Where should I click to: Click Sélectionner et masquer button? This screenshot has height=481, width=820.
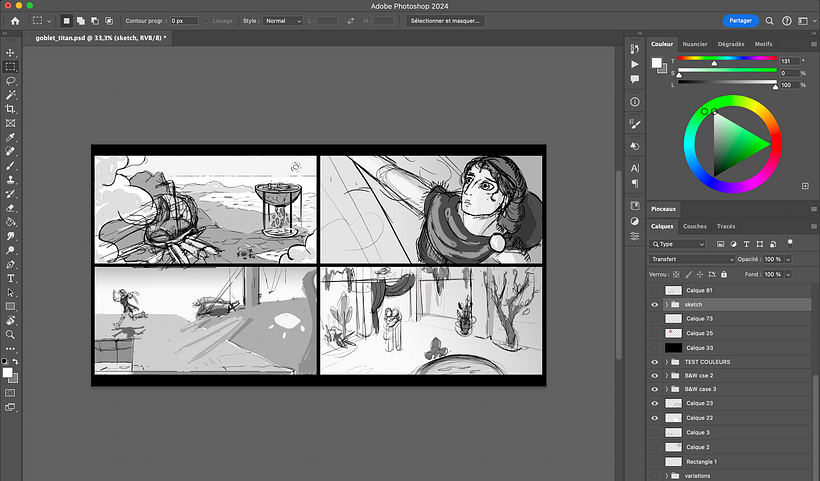point(446,20)
